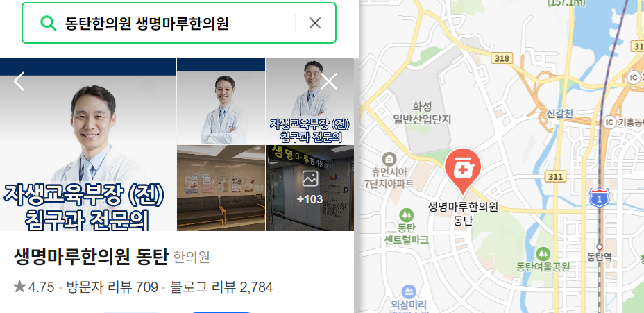The image size is (644, 313).
Task: Clear the search field with the X icon
Action: [314, 23]
